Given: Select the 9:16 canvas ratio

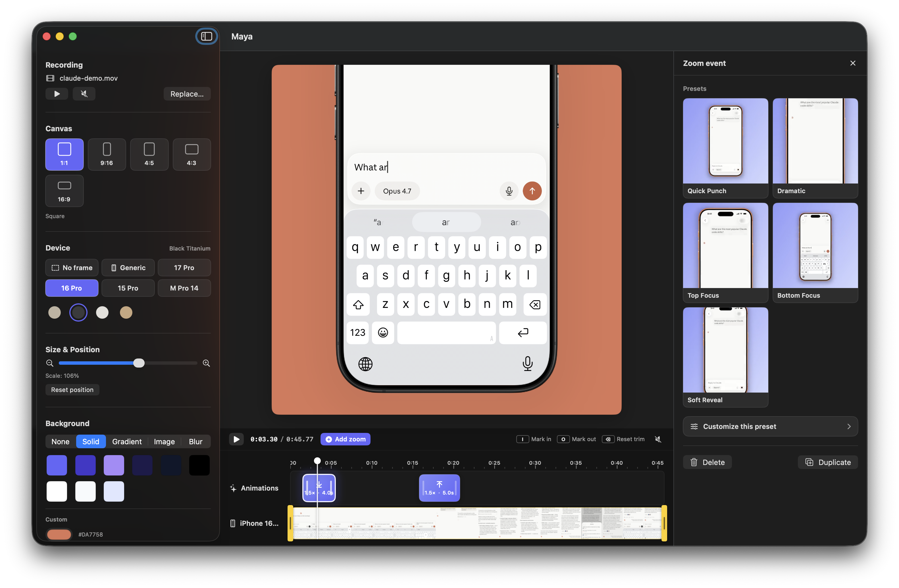Looking at the screenshot, I should 107,154.
